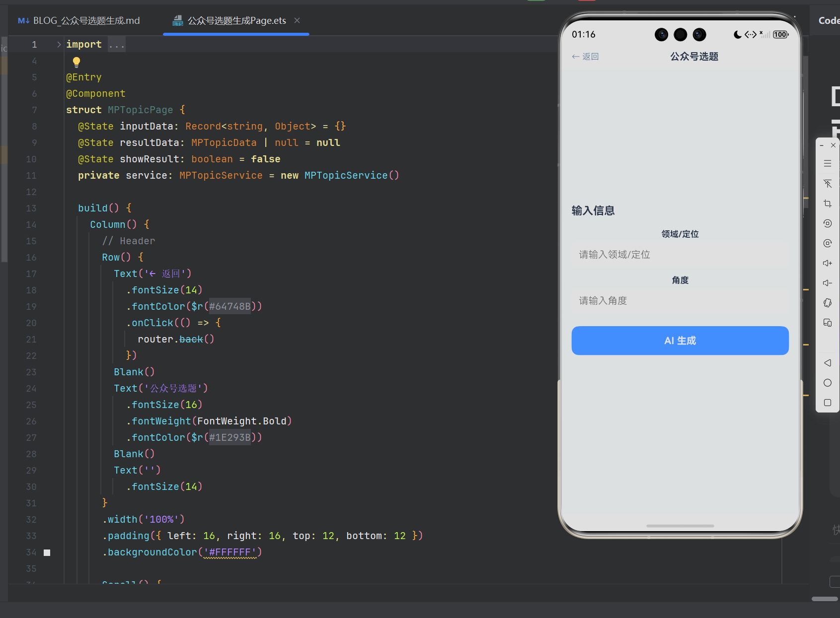Click the '#FFFFFF' string on line 34

point(230,552)
